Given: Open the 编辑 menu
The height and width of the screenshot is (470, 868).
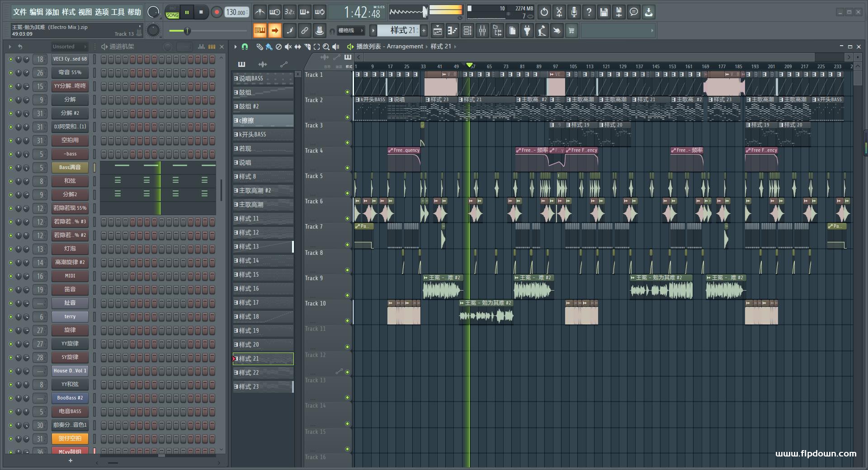Looking at the screenshot, I should pos(36,12).
